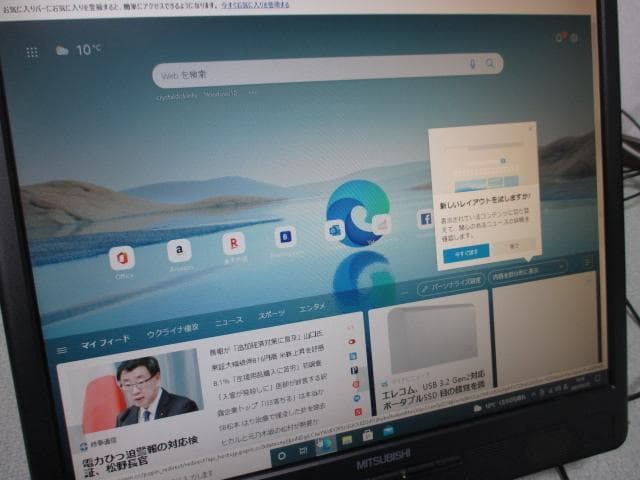
Task: Click the blue 今すぐ試す button in popup
Action: pyautogui.click(x=466, y=253)
